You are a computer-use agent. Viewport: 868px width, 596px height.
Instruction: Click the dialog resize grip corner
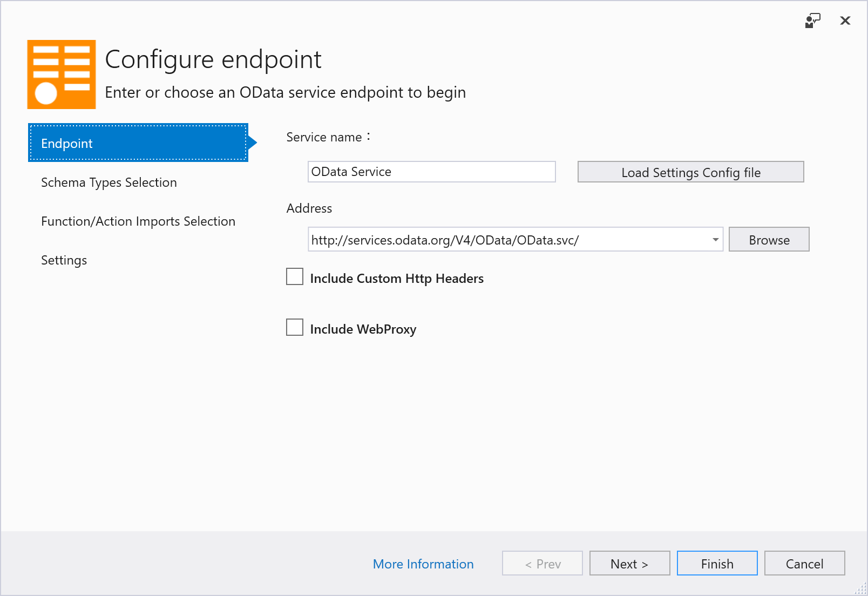pyautogui.click(x=862, y=590)
